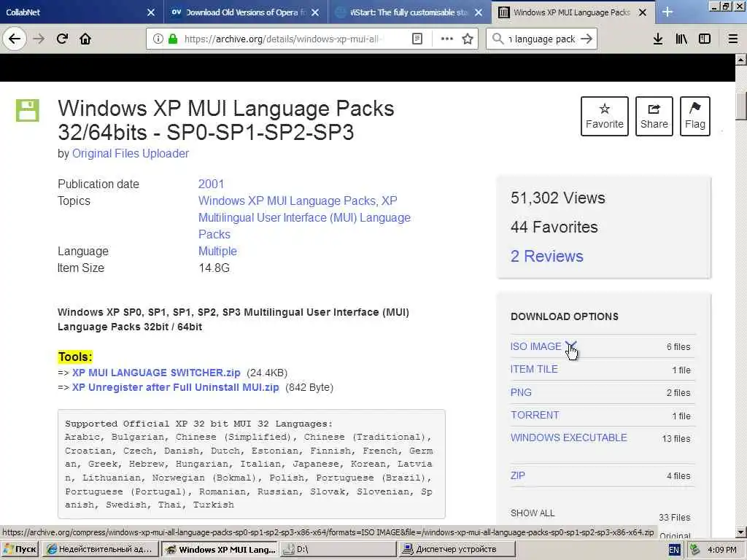
Task: Open PNG download option
Action: click(x=521, y=392)
